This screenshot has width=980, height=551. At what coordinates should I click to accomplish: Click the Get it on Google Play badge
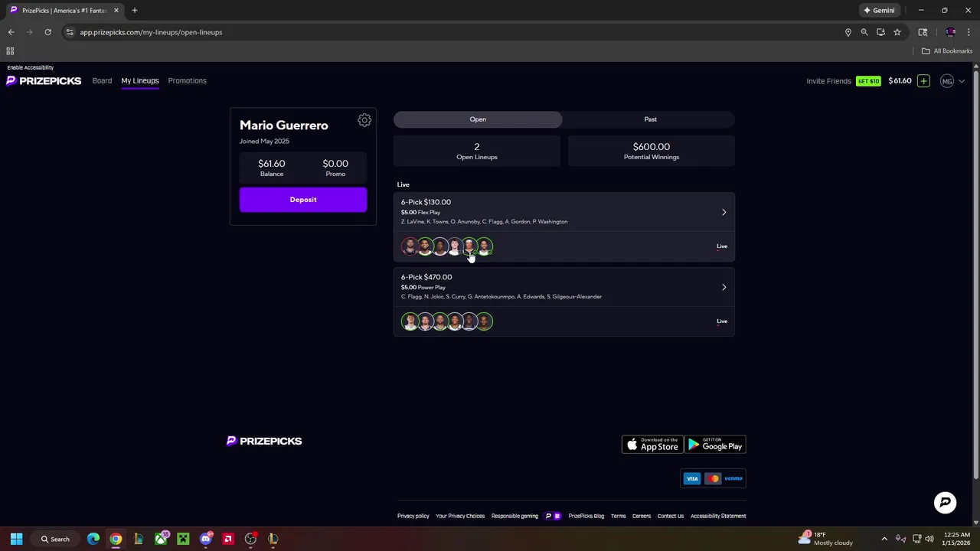click(x=715, y=445)
